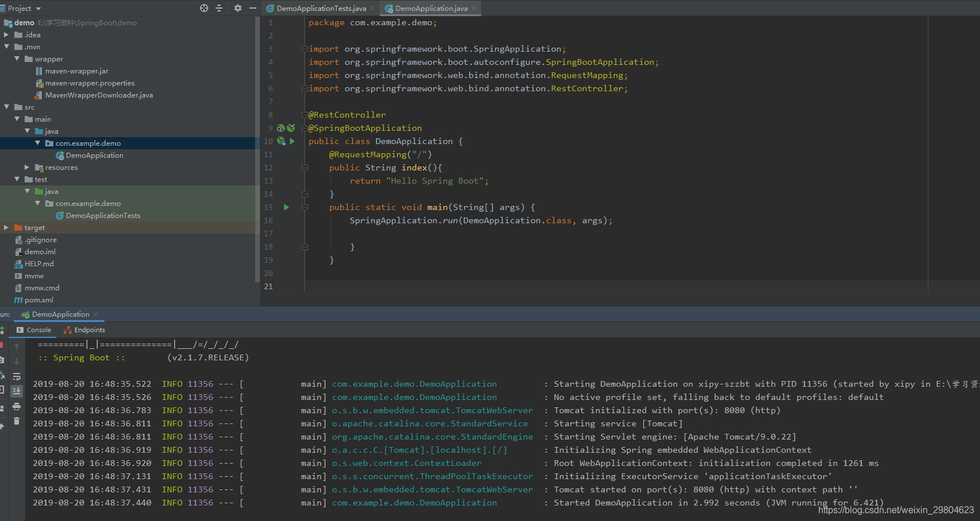Clear all console output with trash icon
Image resolution: width=980 pixels, height=521 pixels.
click(x=17, y=421)
